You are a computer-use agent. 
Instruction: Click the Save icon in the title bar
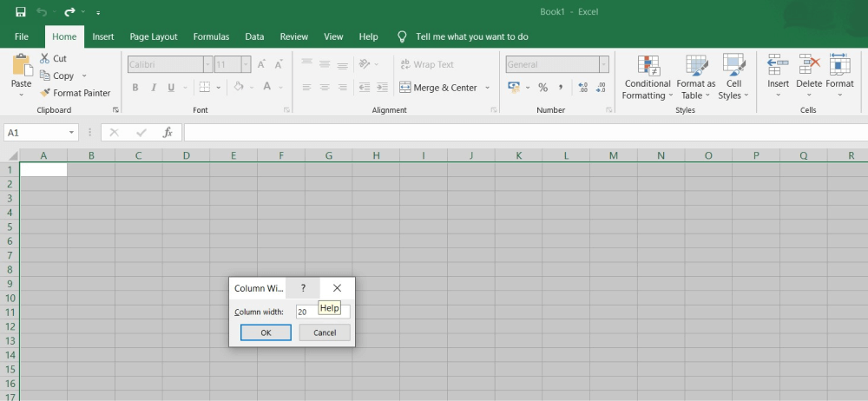(21, 11)
